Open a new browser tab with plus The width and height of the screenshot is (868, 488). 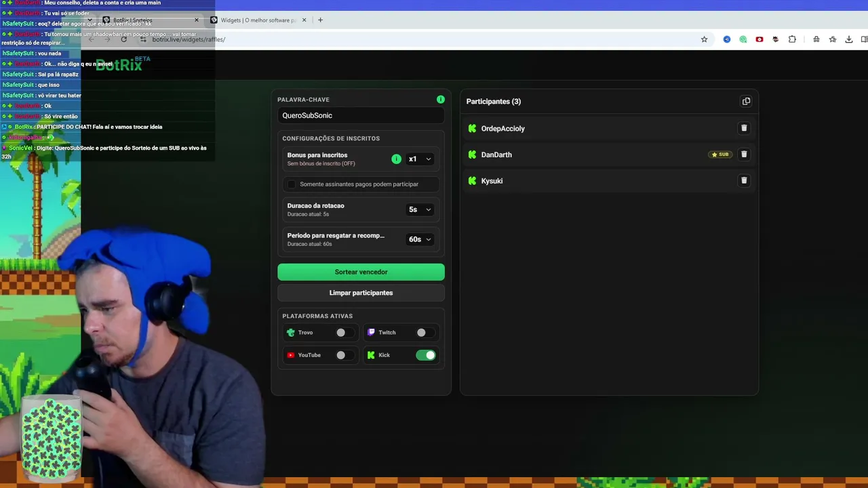point(320,20)
